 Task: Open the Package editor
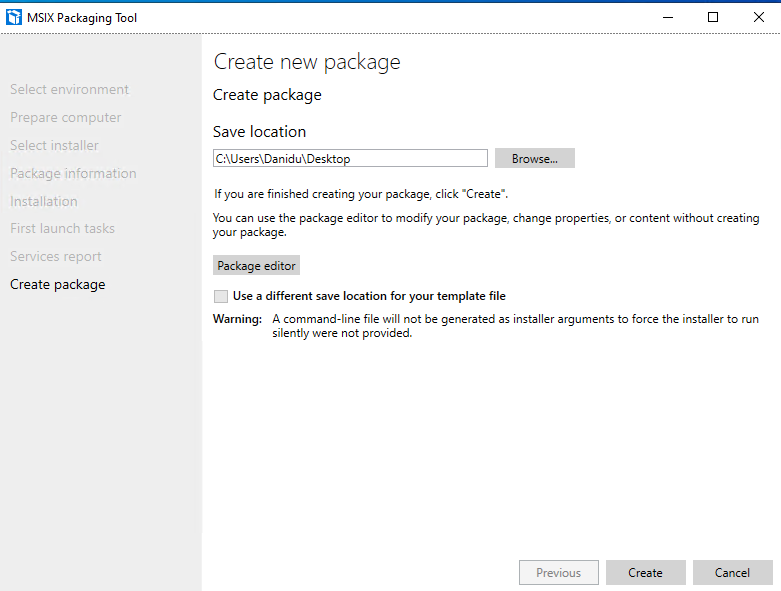[x=256, y=265]
